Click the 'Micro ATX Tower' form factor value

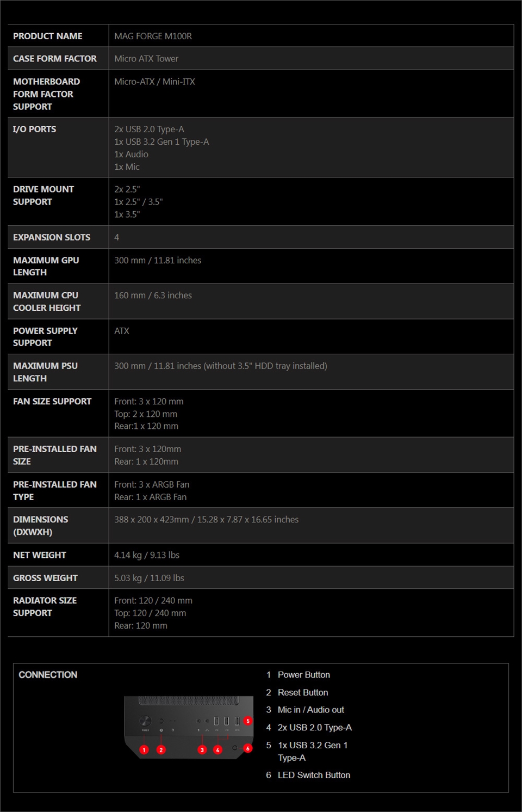(146, 59)
